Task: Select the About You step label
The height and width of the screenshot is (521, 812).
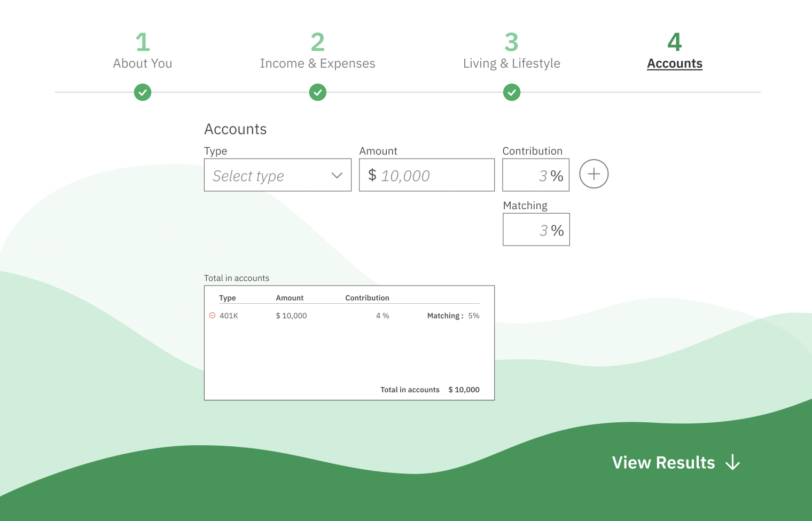Action: [142, 63]
